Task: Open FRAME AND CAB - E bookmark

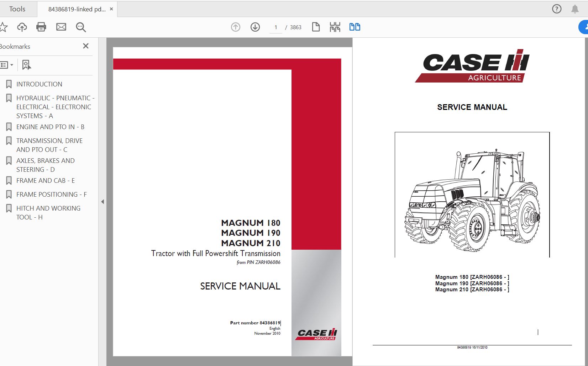Action: tap(46, 181)
